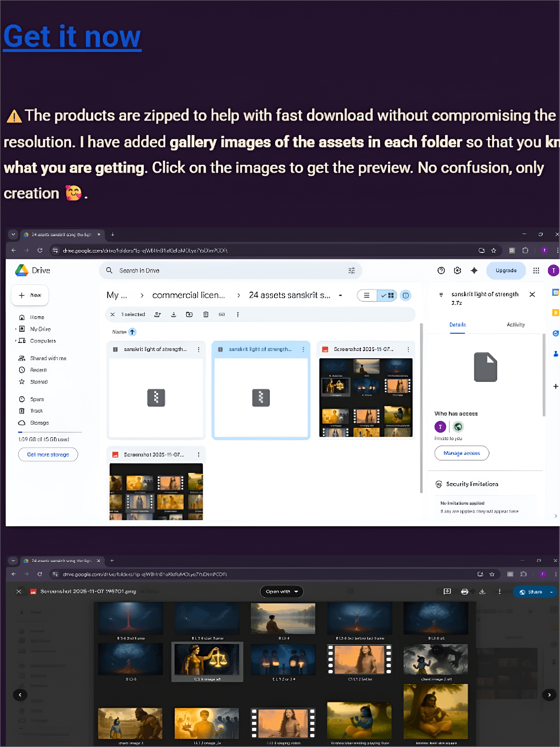560x747 pixels.
Task: Click the print icon in image preview
Action: [464, 592]
